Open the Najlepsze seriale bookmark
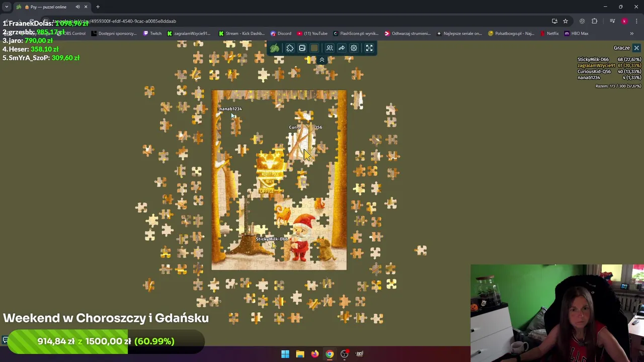 [459, 33]
